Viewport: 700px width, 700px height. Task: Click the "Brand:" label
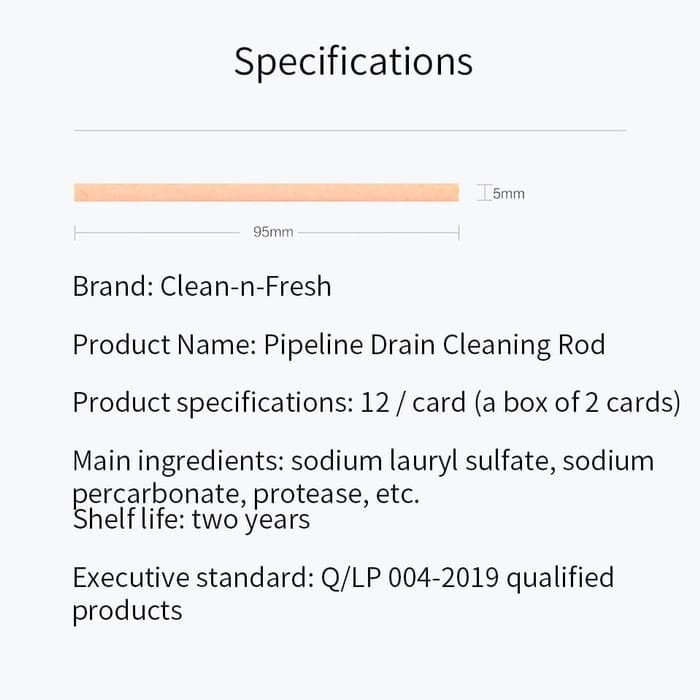(112, 288)
